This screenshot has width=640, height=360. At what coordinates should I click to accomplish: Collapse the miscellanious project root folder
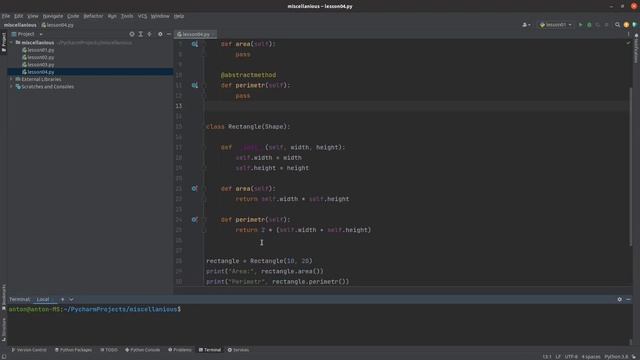[x=11, y=42]
